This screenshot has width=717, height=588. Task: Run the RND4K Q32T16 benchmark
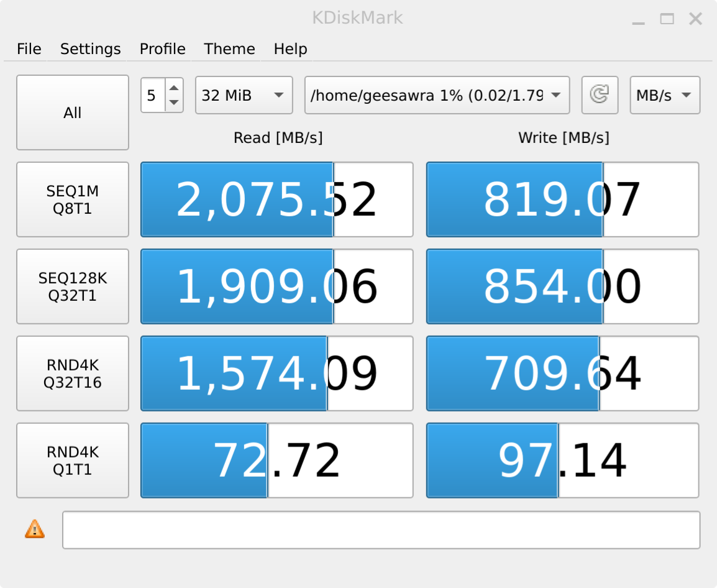click(x=73, y=374)
